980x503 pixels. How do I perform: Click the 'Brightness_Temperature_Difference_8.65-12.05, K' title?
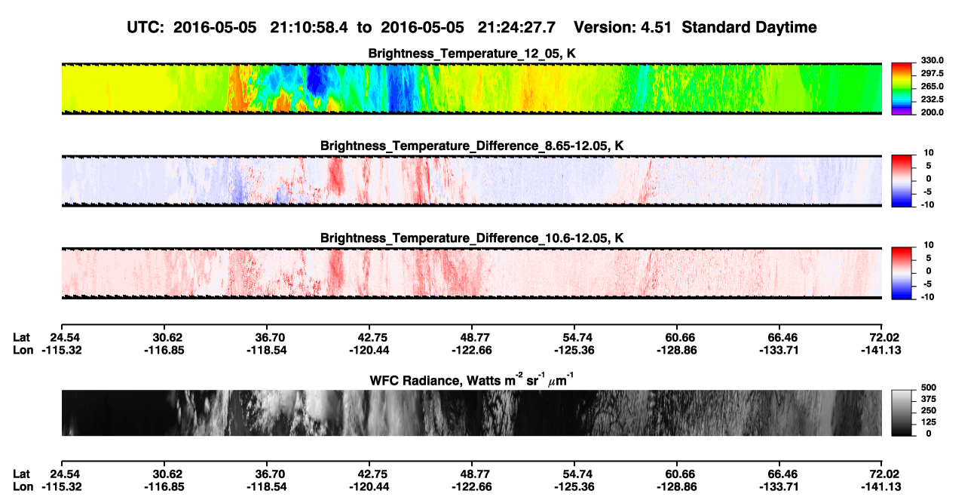(x=472, y=146)
